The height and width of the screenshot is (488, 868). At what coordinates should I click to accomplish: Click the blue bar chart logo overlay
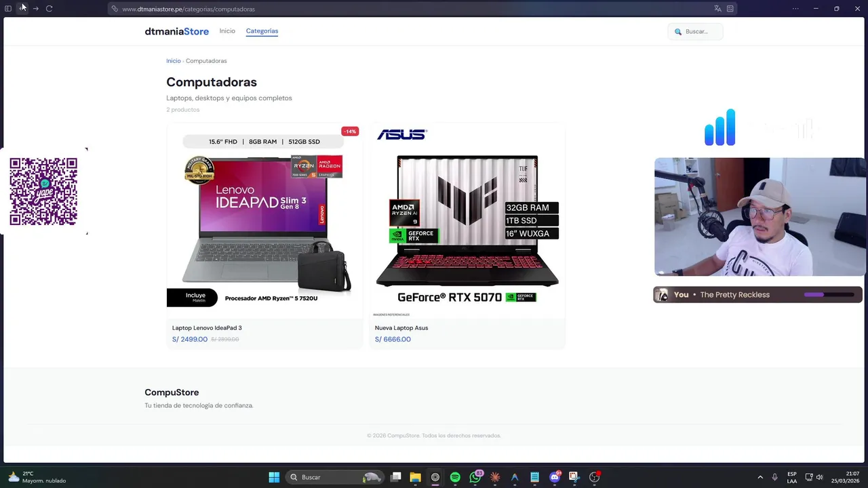(x=720, y=127)
